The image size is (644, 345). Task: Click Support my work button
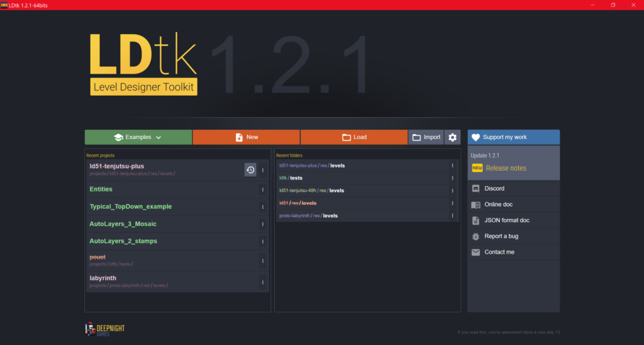tap(513, 137)
